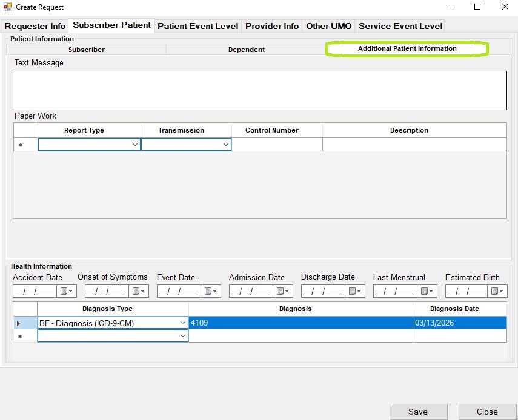Switch to the Subscriber-Patient tab
The image size is (518, 420).
pos(111,25)
